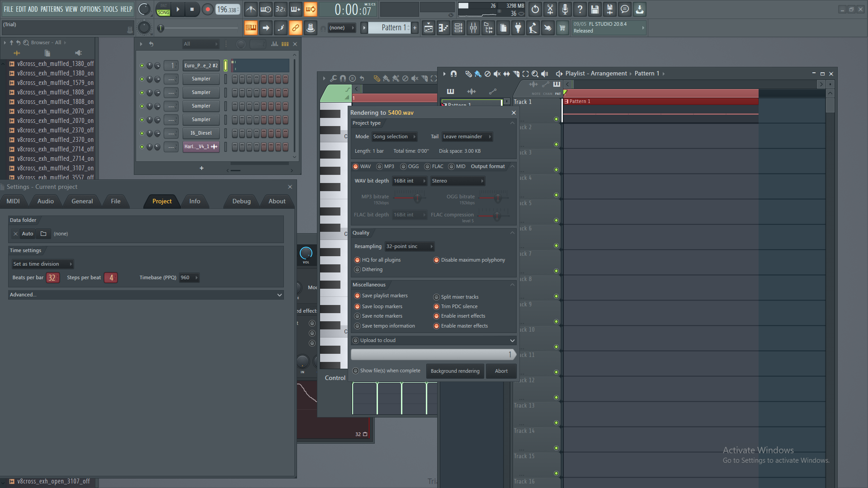Open the Resampling 32-point sinc dropdown
The height and width of the screenshot is (488, 868).
pyautogui.click(x=409, y=246)
